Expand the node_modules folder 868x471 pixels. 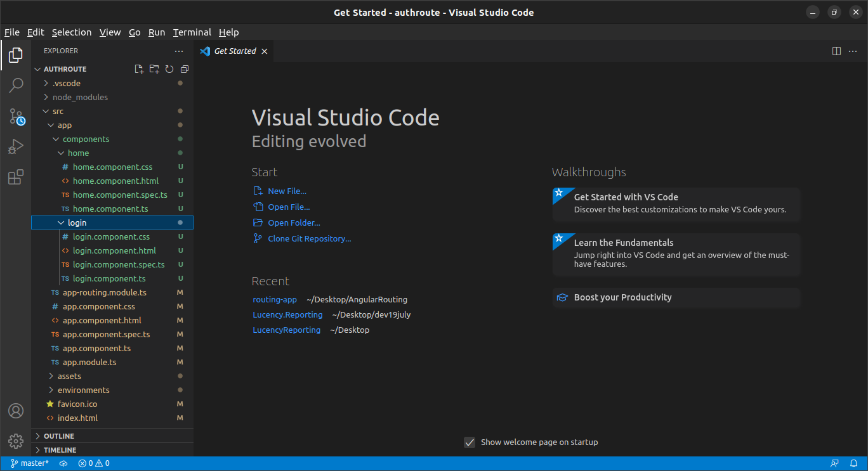[x=112, y=97]
